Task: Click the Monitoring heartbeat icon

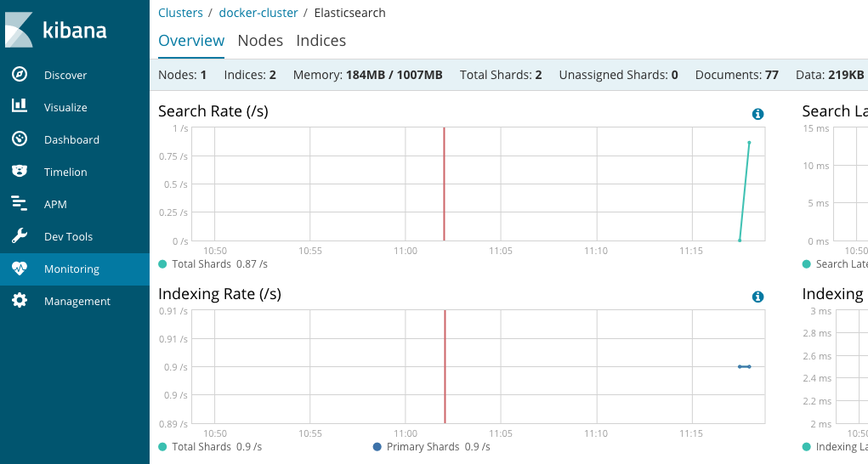Action: [x=20, y=269]
